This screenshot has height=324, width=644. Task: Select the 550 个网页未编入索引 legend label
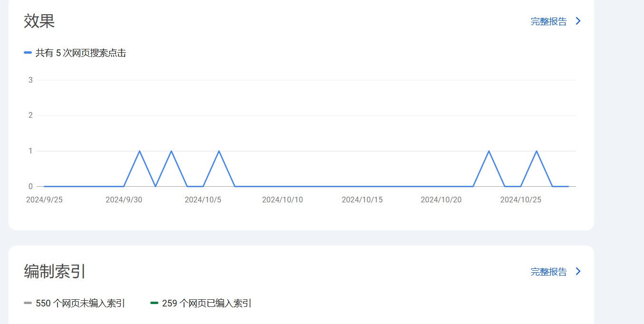80,304
